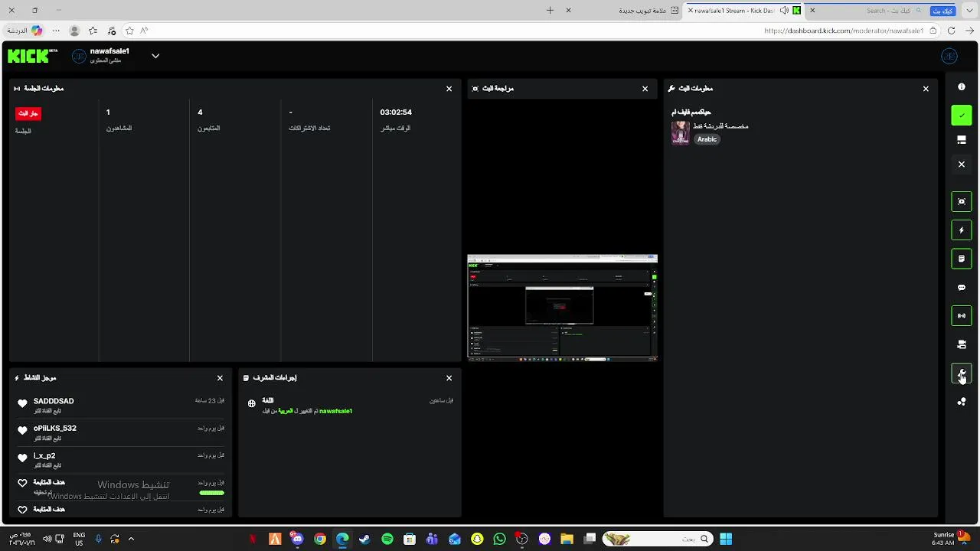Toggle the green checkmark sidebar button
This screenshot has height=551, width=980.
pos(962,116)
